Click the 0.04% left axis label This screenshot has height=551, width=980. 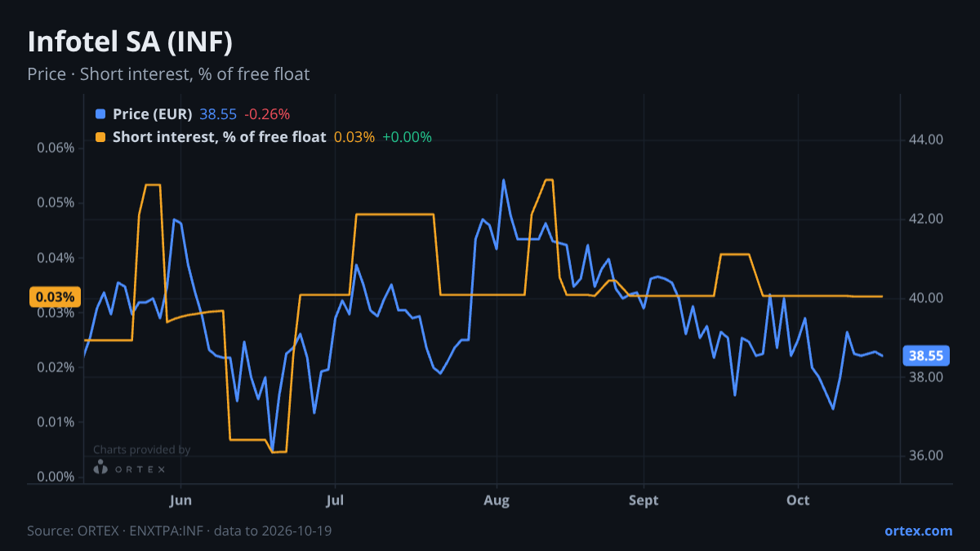(56, 258)
